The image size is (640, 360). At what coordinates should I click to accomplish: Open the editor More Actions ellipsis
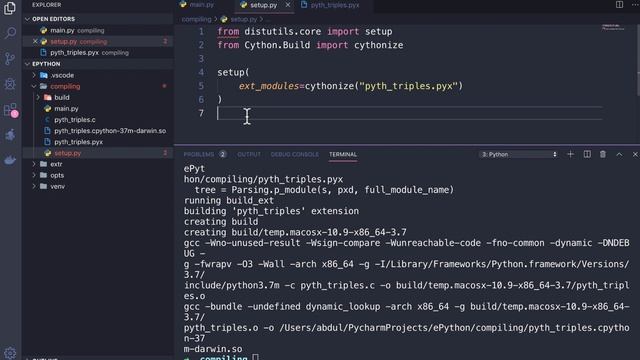click(635, 4)
